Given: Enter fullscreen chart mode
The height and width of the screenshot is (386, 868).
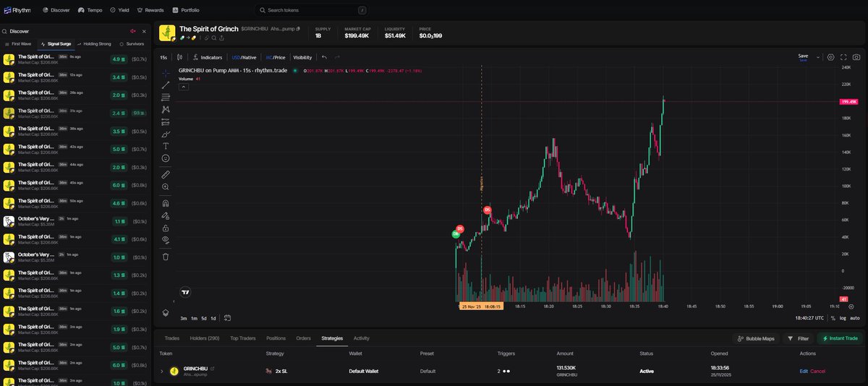Looking at the screenshot, I should [843, 57].
